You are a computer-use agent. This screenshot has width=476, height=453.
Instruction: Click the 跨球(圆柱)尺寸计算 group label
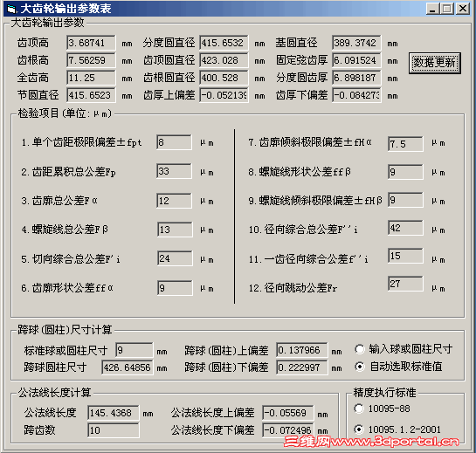(65, 330)
